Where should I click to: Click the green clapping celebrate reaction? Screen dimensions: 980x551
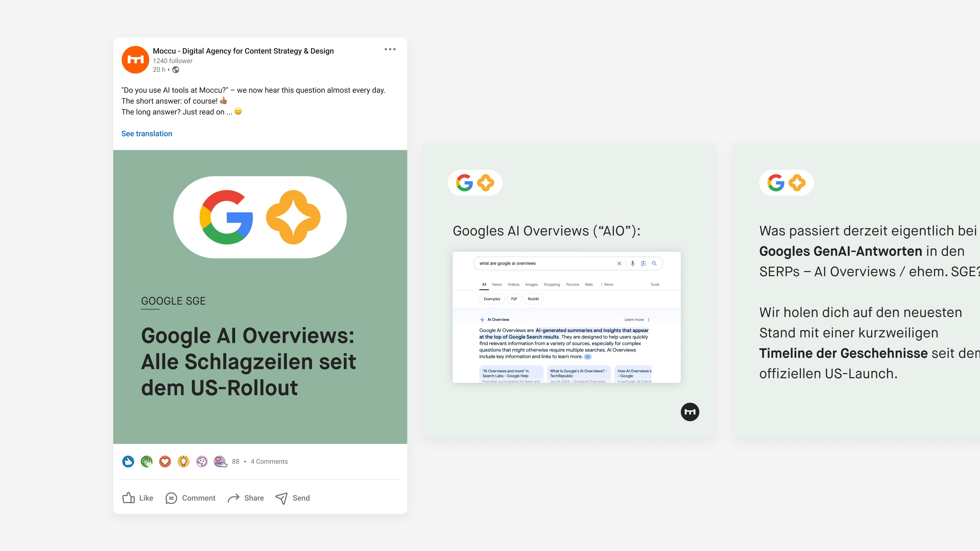pos(146,461)
